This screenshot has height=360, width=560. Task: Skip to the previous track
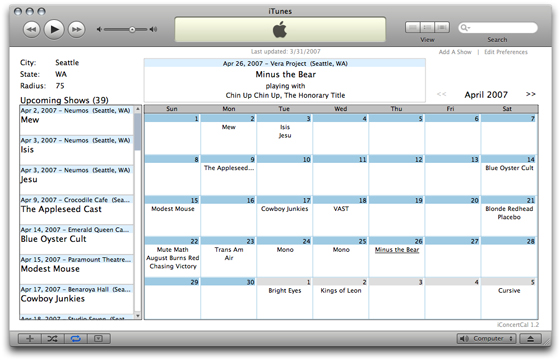31,29
